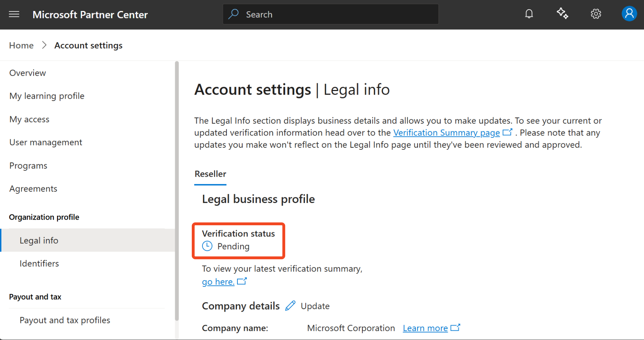The image size is (644, 340).
Task: Open the notifications bell
Action: [529, 14]
